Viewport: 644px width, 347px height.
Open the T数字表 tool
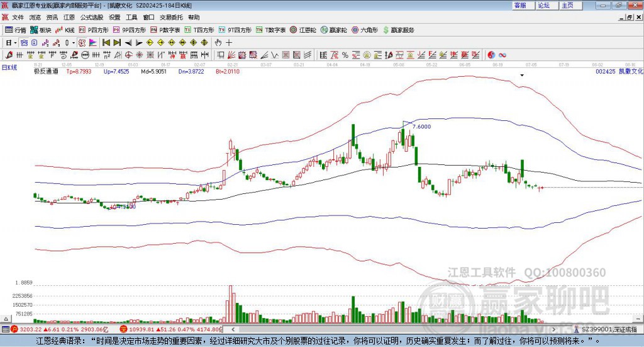[270, 30]
